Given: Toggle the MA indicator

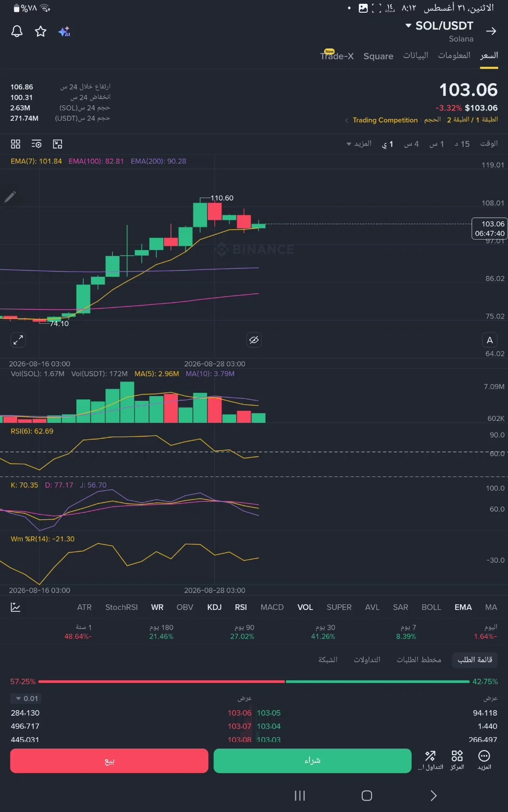Looking at the screenshot, I should tap(491, 607).
